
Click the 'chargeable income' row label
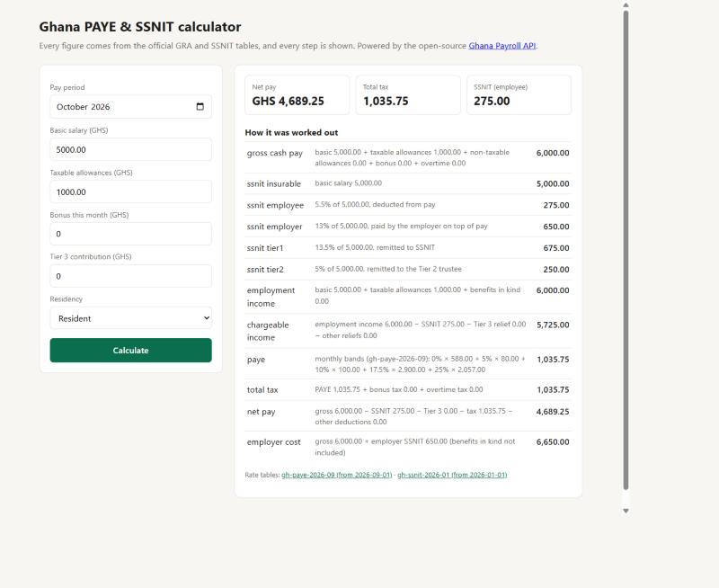[x=268, y=331]
